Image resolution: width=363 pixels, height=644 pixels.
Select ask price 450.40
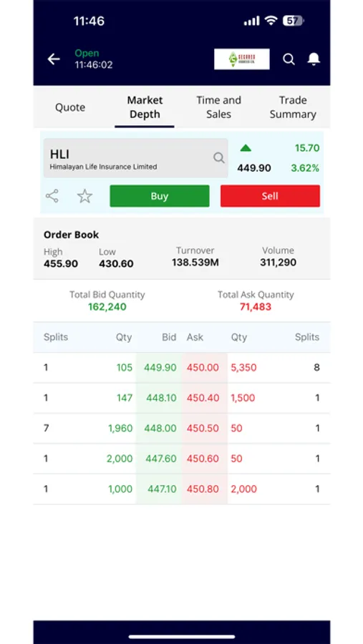click(203, 398)
